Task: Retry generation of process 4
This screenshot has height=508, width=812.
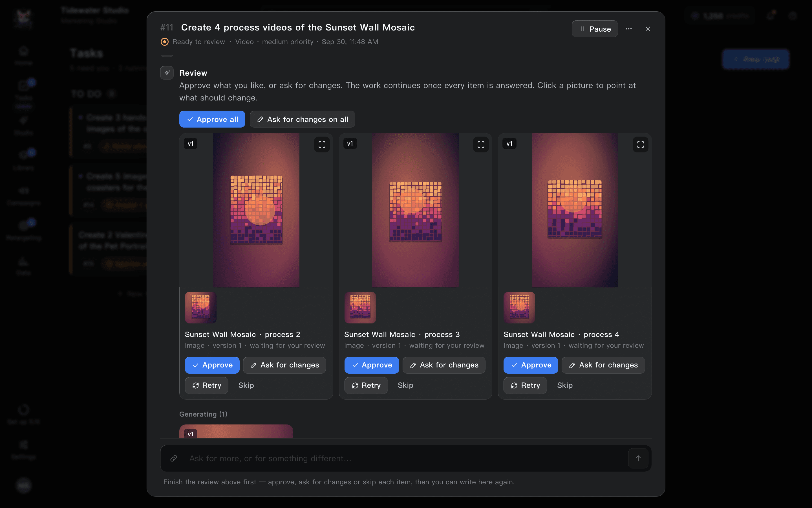Action: click(x=525, y=385)
